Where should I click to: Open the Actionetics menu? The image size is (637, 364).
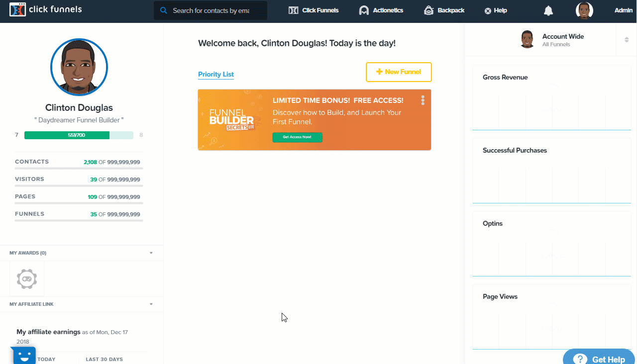coord(381,10)
